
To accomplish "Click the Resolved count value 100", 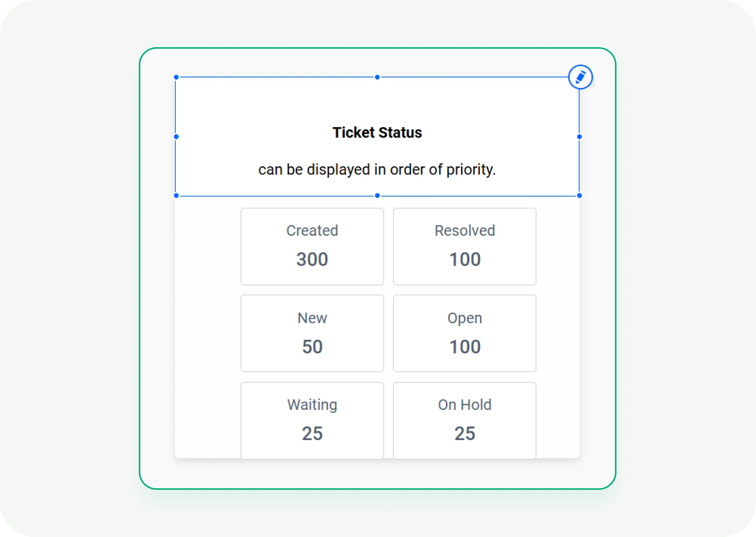I will click(465, 260).
